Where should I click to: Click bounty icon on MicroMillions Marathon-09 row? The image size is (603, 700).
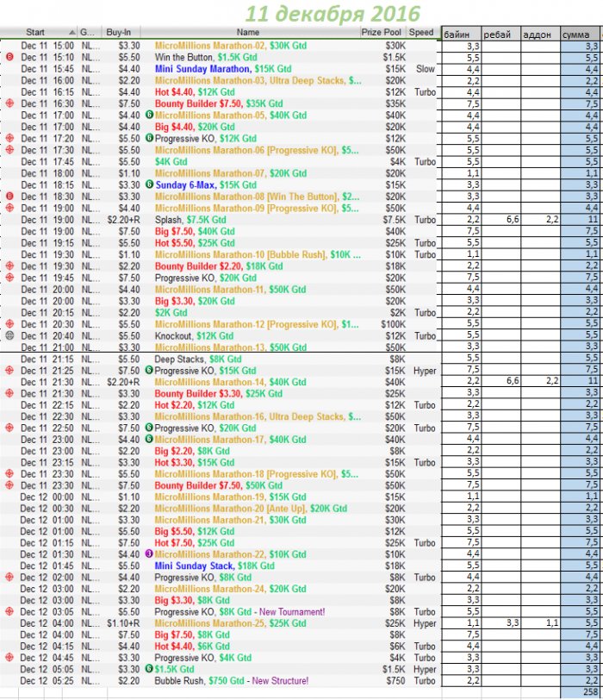click(x=9, y=208)
